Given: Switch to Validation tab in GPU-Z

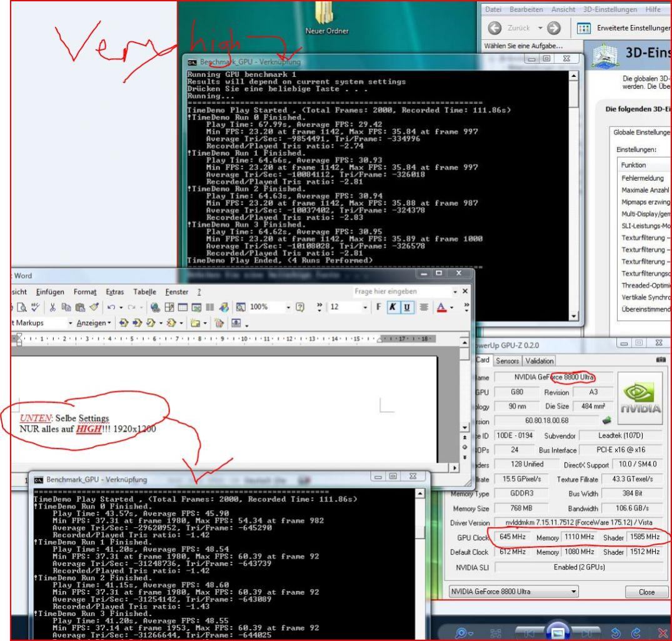Looking at the screenshot, I should coord(539,361).
